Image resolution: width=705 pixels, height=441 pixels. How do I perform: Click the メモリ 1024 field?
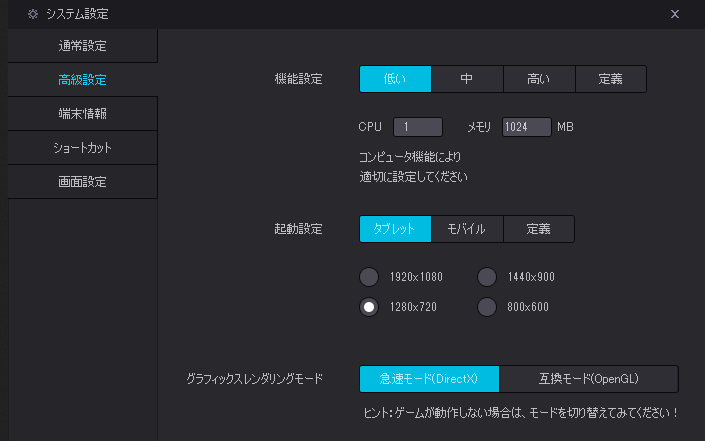coord(527,127)
